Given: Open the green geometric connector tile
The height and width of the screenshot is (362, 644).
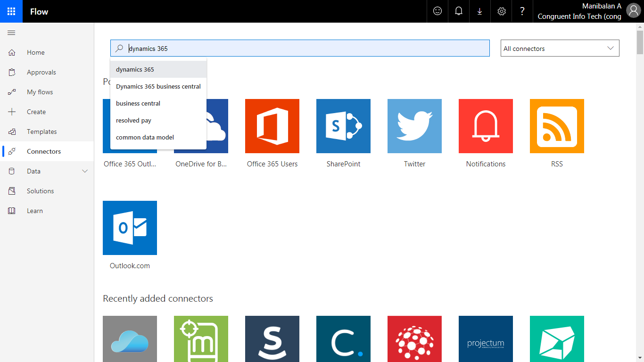Looking at the screenshot, I should [x=557, y=339].
